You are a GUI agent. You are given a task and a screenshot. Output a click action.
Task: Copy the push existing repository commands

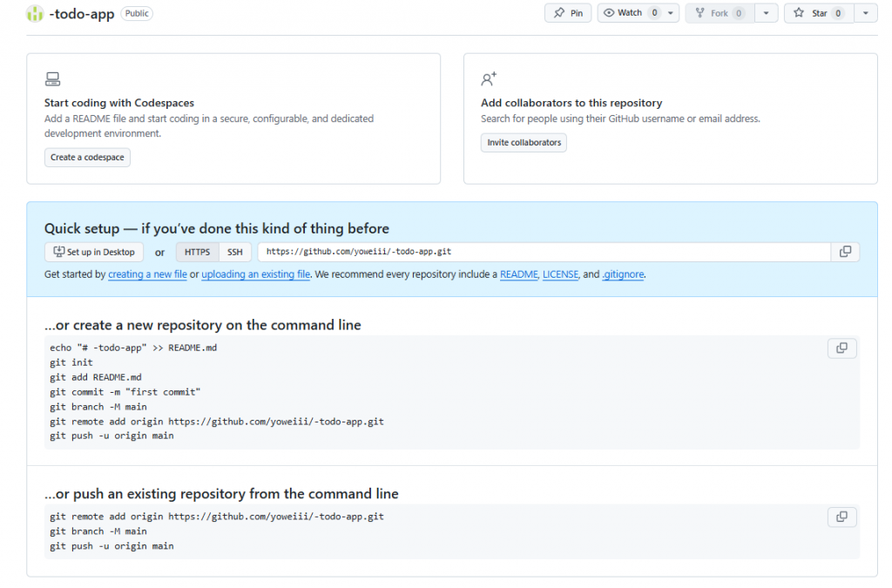click(842, 517)
